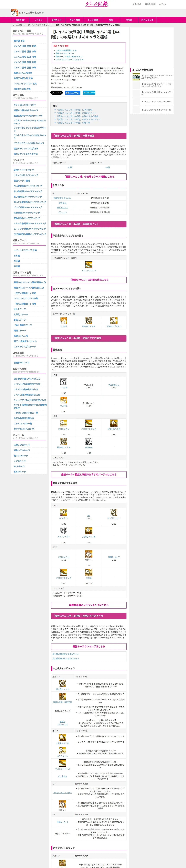Open the 攻略TOP navigation tab
186x868 pixels.
[x=20, y=20]
